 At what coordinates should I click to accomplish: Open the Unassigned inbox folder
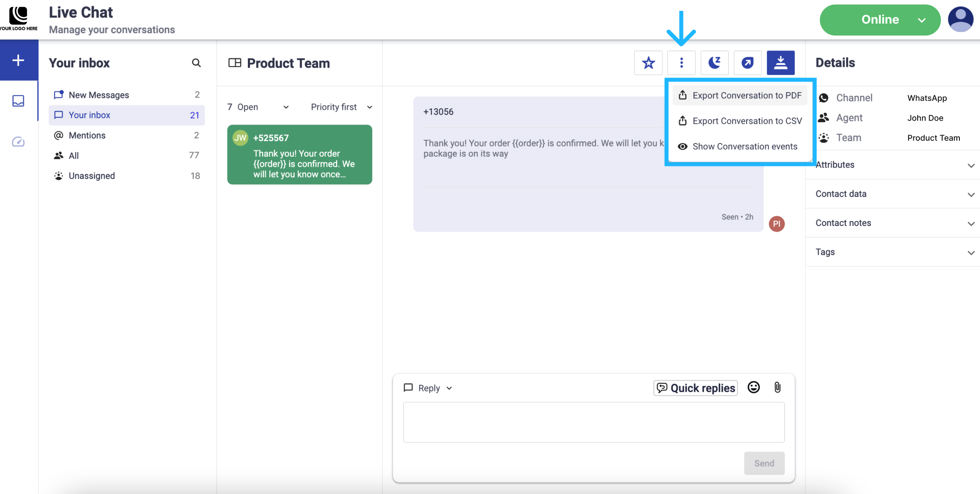pyautogui.click(x=92, y=176)
